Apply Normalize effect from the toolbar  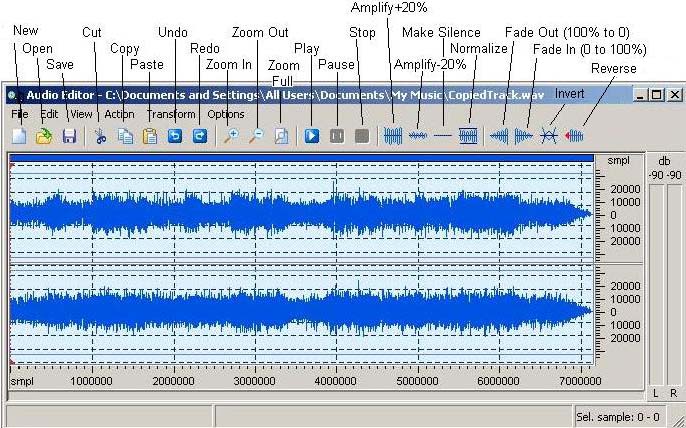point(468,136)
